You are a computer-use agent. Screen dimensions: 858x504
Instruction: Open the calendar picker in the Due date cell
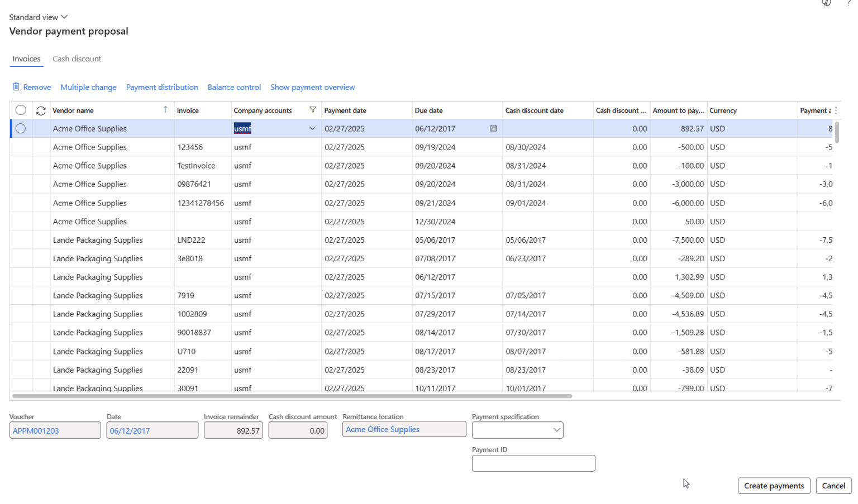point(493,128)
